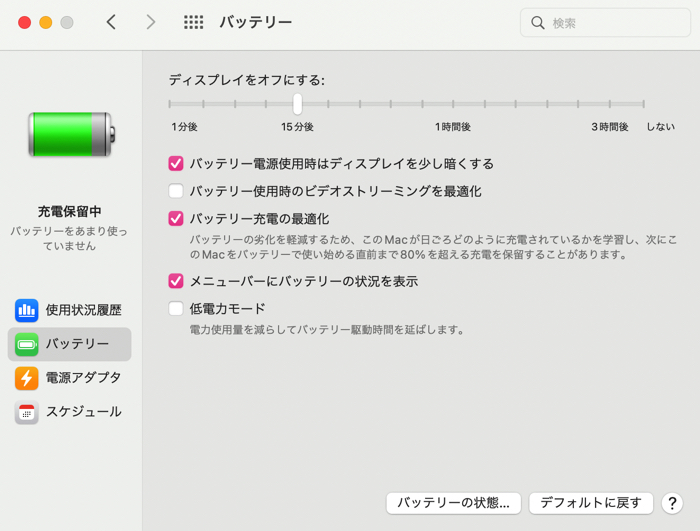
Task: Set display-off slider to 1時間後 tick
Action: point(453,104)
